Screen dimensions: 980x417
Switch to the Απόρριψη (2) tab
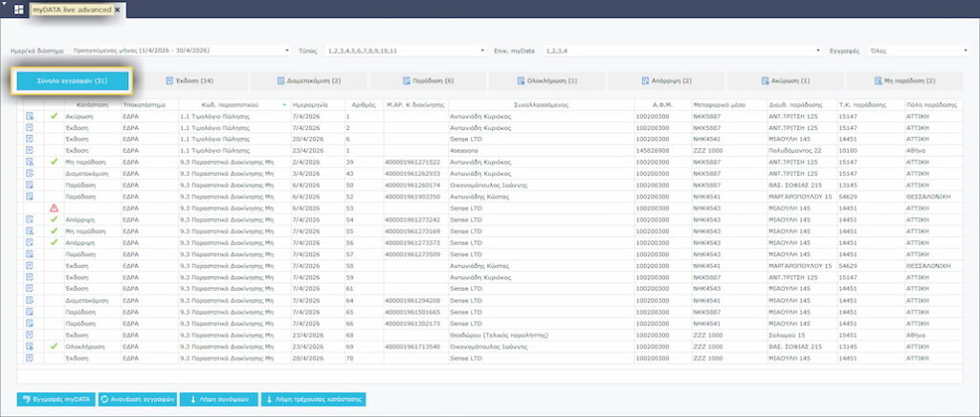[666, 81]
